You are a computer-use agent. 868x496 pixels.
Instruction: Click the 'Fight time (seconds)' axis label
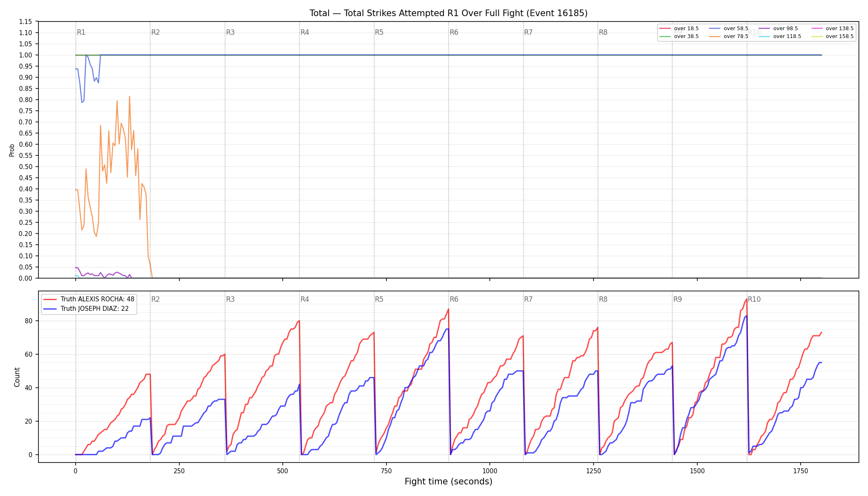pyautogui.click(x=448, y=482)
